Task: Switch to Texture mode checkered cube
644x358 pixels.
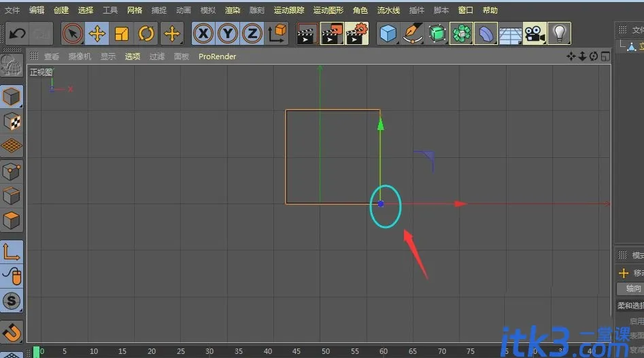Action: pyautogui.click(x=11, y=122)
